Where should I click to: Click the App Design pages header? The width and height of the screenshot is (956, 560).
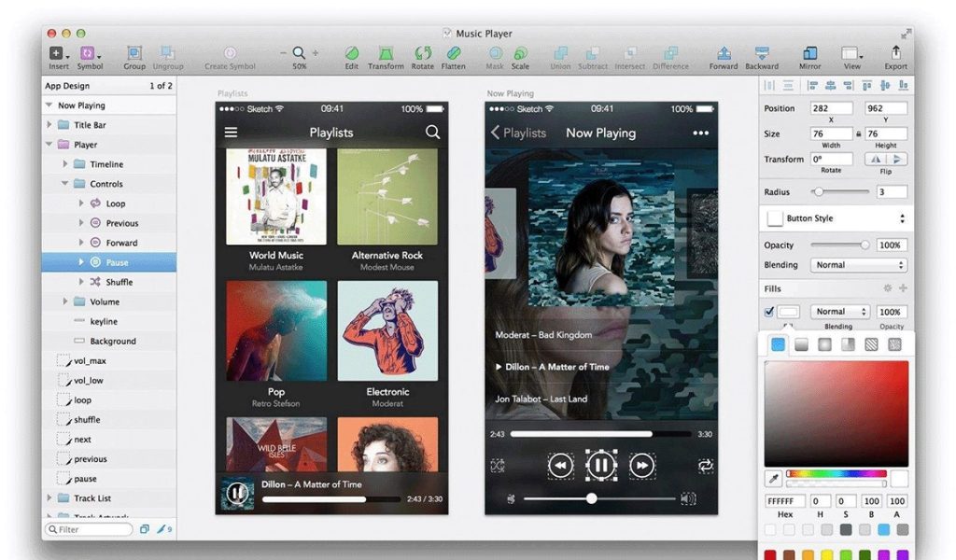coord(108,86)
